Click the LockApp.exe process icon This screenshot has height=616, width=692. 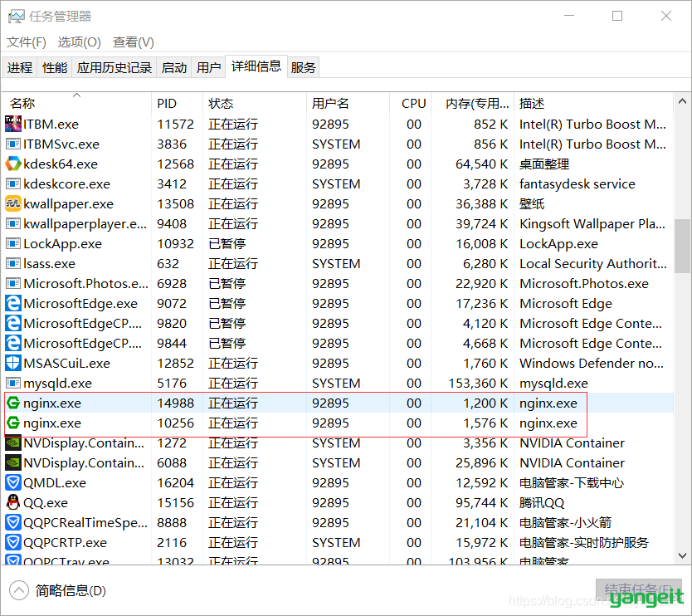(x=12, y=244)
